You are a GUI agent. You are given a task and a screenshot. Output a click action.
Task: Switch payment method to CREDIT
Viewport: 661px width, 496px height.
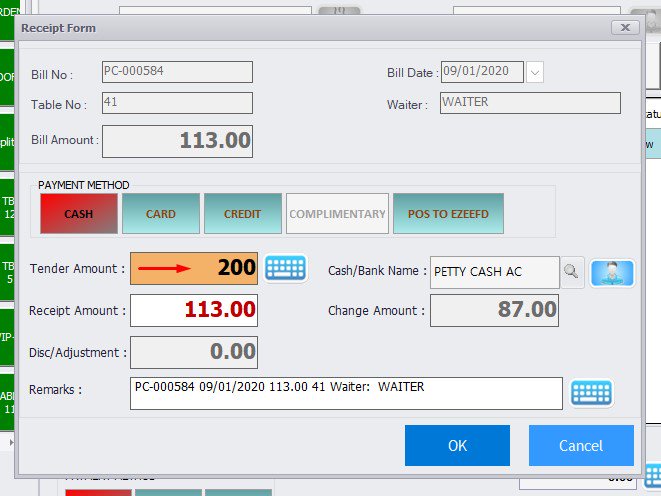(x=243, y=214)
